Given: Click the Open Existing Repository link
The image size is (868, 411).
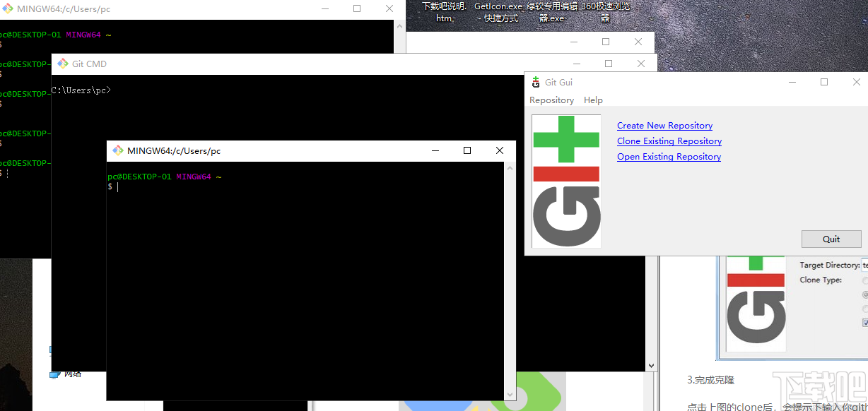Looking at the screenshot, I should [669, 157].
